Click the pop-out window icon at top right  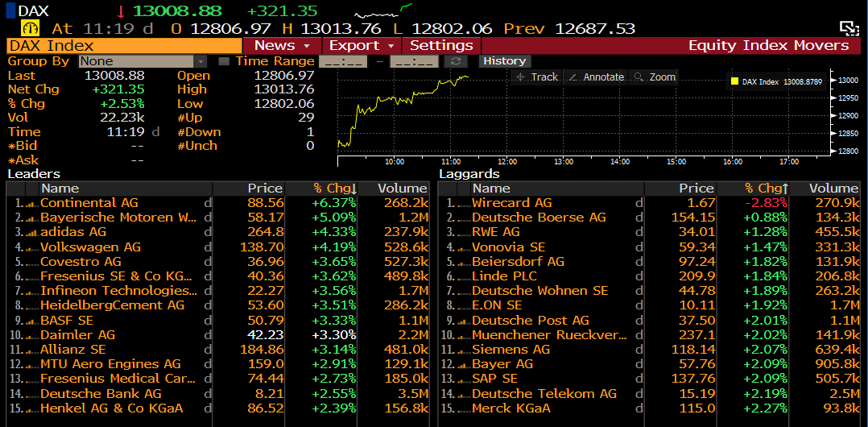click(x=848, y=27)
